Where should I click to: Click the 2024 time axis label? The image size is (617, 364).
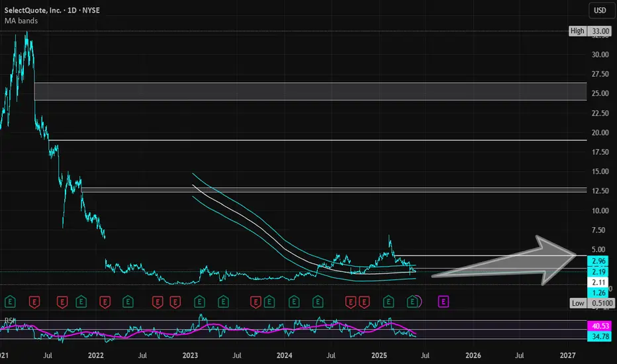[284, 355]
